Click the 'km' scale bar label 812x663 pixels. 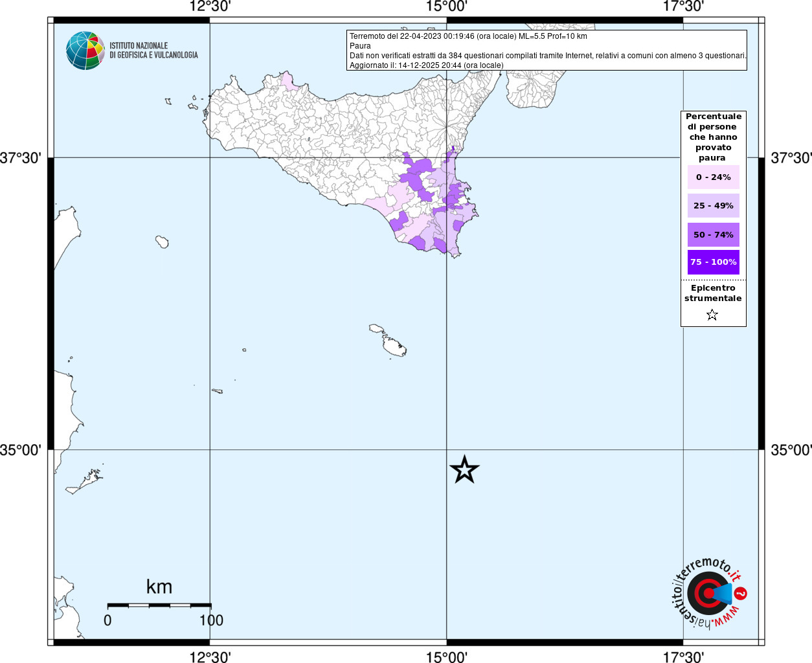[159, 587]
